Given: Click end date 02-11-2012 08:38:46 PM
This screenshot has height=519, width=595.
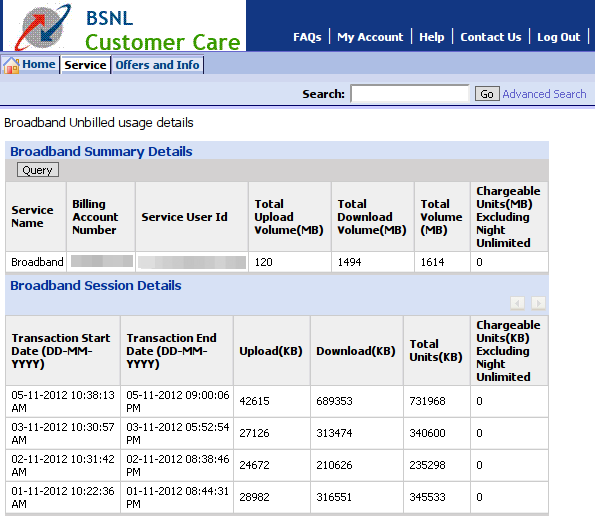Looking at the screenshot, I should point(178,465).
